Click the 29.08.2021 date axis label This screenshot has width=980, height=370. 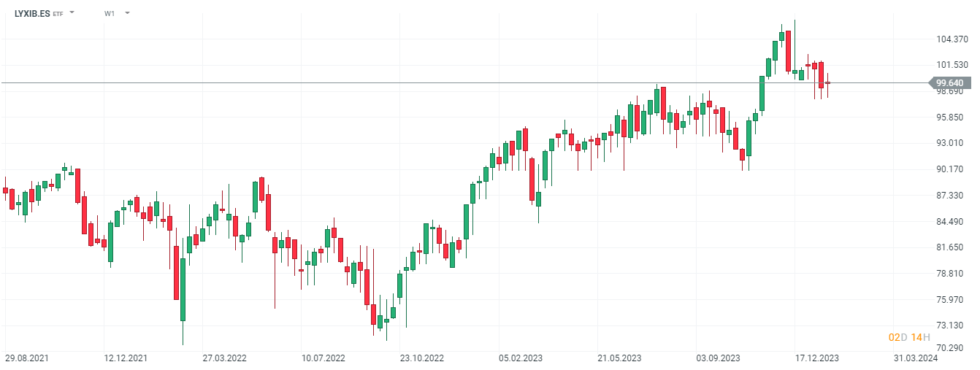point(27,358)
